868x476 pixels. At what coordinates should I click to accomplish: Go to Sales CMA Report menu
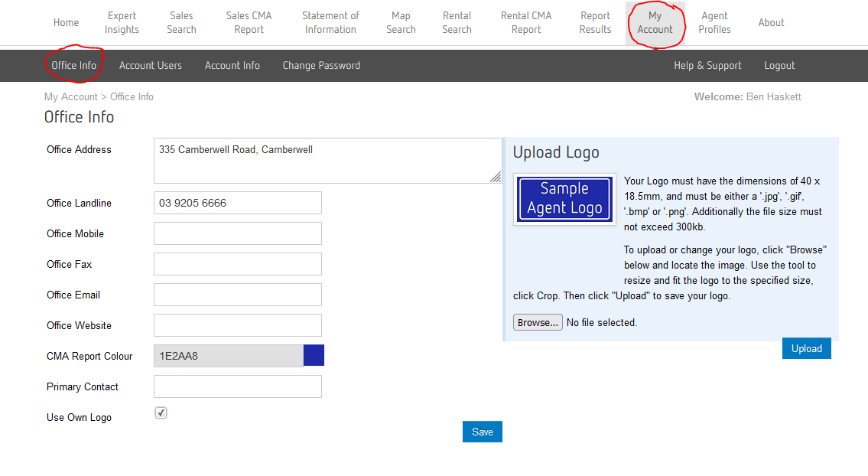(x=249, y=23)
